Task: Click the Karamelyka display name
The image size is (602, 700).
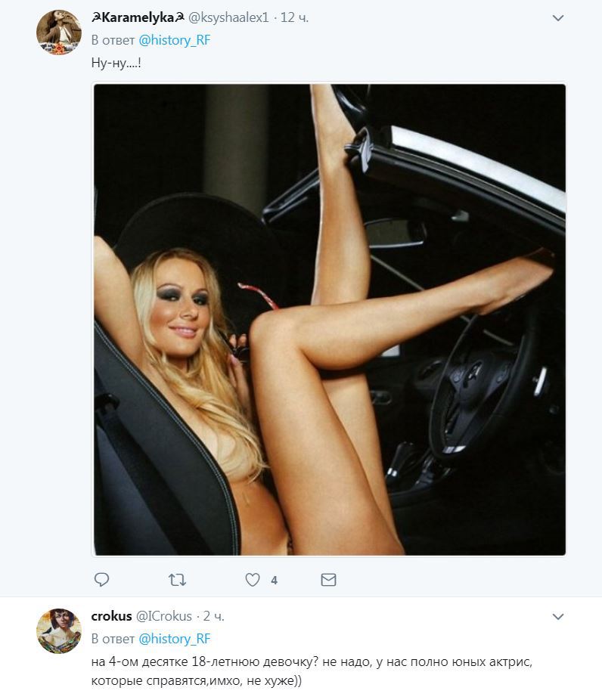Action: [138, 17]
